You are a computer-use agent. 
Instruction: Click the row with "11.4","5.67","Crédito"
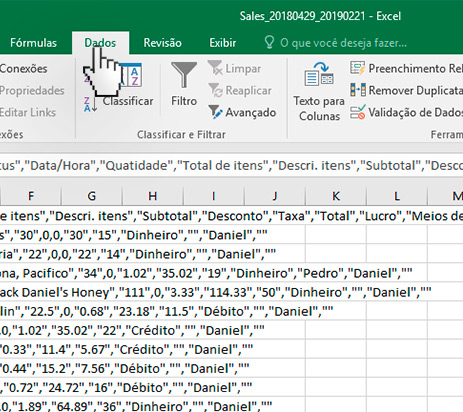click(126, 349)
